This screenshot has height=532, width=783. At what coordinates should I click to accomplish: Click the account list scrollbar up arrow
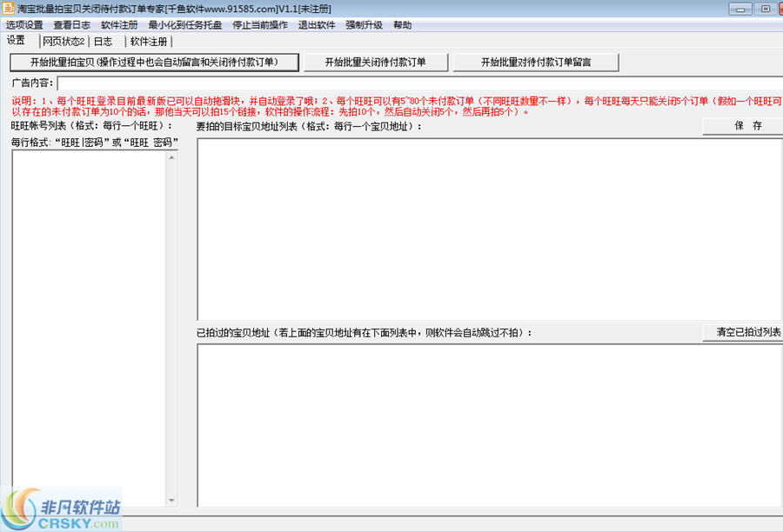tap(171, 157)
